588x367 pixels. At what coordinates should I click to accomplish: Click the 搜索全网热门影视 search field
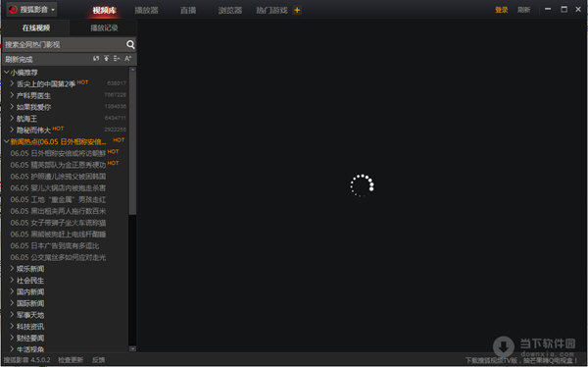[64, 45]
